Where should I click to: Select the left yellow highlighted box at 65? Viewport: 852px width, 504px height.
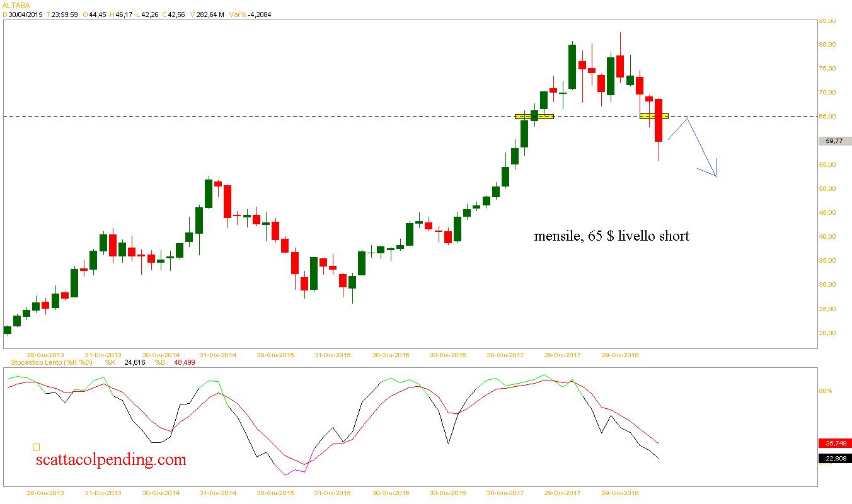534,117
